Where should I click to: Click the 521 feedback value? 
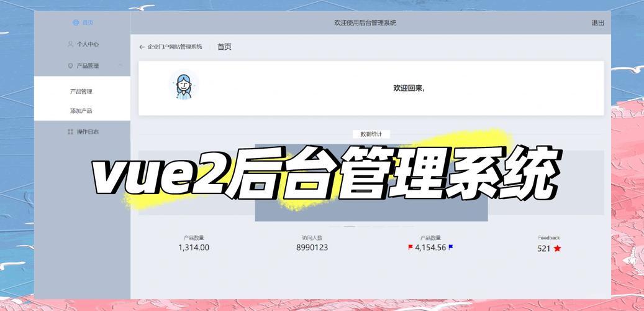(x=543, y=248)
